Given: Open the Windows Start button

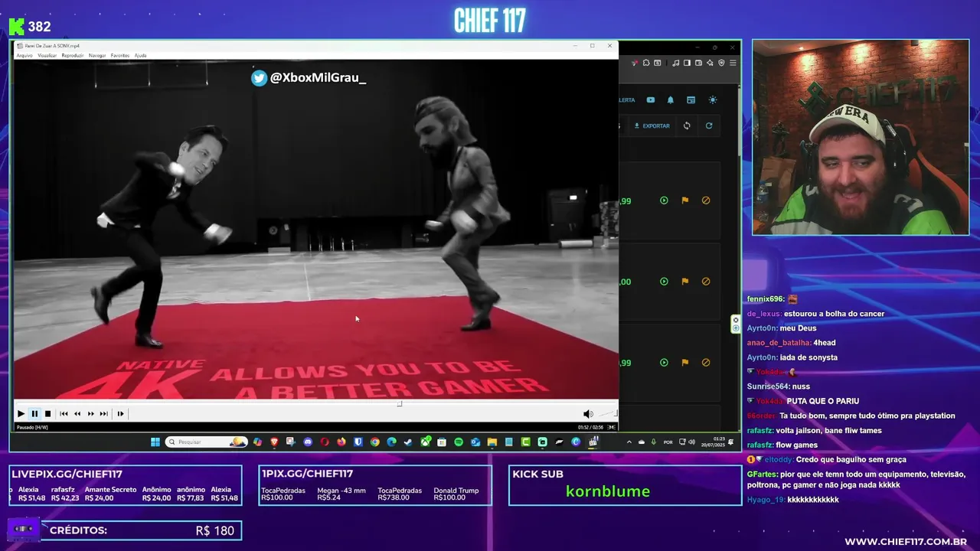Looking at the screenshot, I should click(x=155, y=442).
